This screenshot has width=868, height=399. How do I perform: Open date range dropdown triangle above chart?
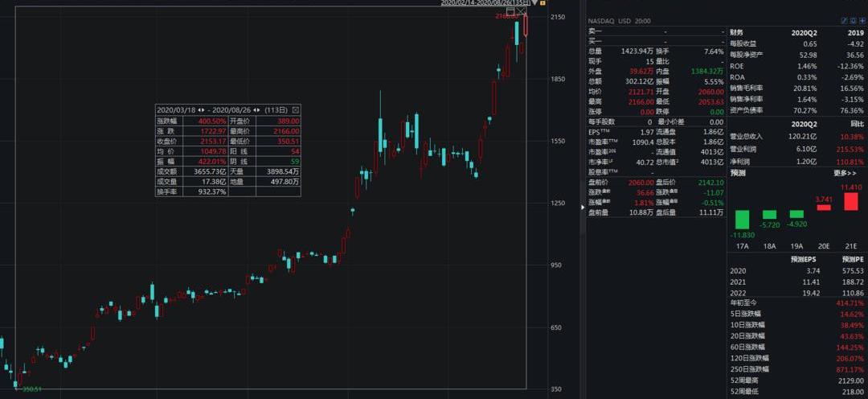[536, 3]
